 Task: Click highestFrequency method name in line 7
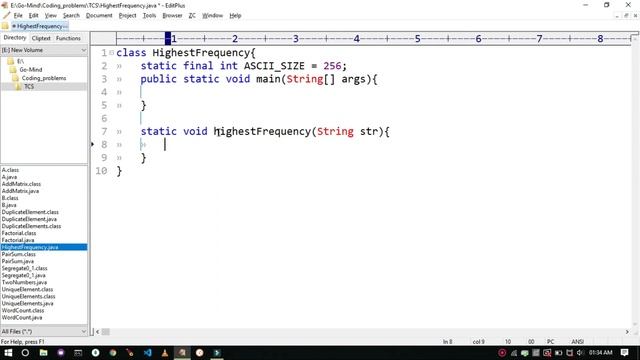[x=262, y=131]
